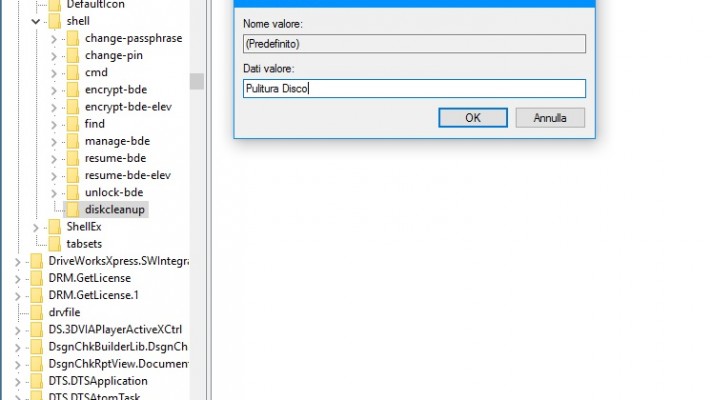Click the change-passphrase folder icon
Image resolution: width=712 pixels, height=400 pixels.
[73, 38]
